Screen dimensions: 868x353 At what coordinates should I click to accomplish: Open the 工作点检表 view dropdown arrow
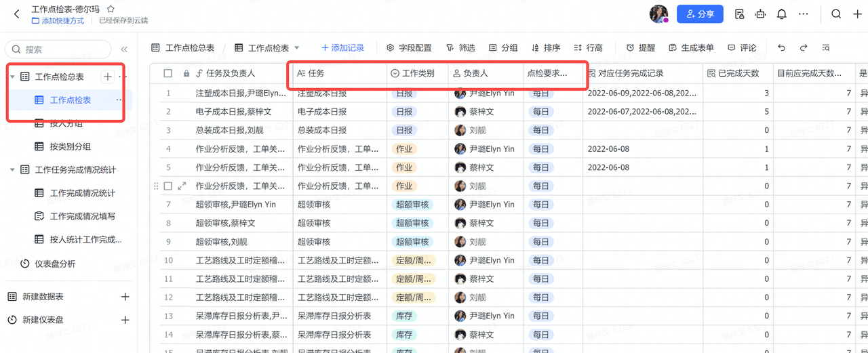297,48
